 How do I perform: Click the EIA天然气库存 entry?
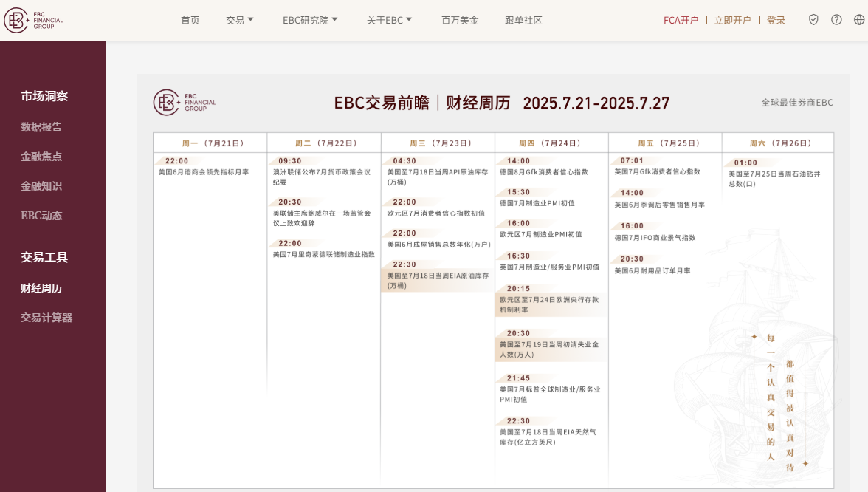(548, 437)
